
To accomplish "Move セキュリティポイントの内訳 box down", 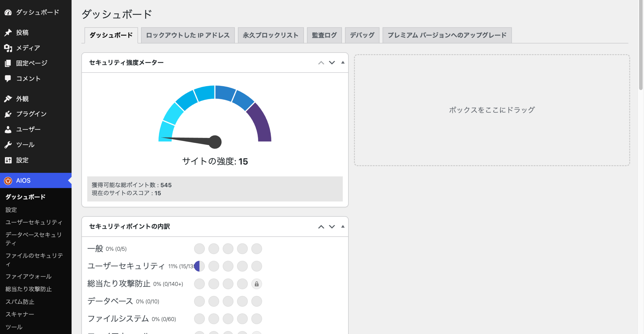I will [332, 227].
